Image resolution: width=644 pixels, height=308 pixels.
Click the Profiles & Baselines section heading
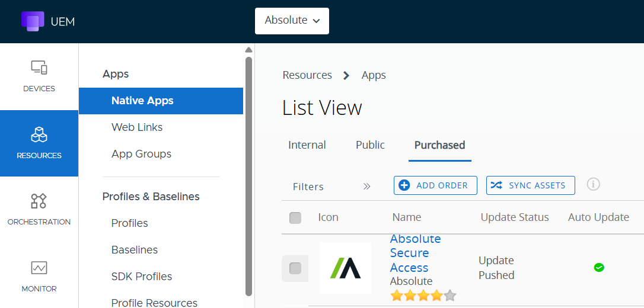[151, 197]
